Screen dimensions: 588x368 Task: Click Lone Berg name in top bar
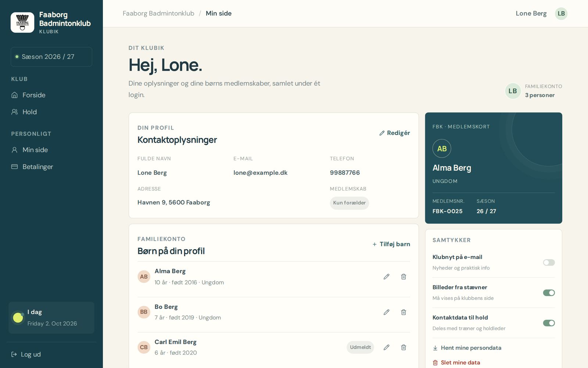[531, 13]
